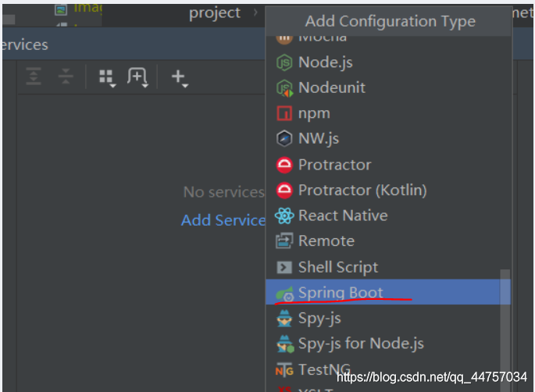
Task: Click the React Native atom icon
Action: coord(284,216)
